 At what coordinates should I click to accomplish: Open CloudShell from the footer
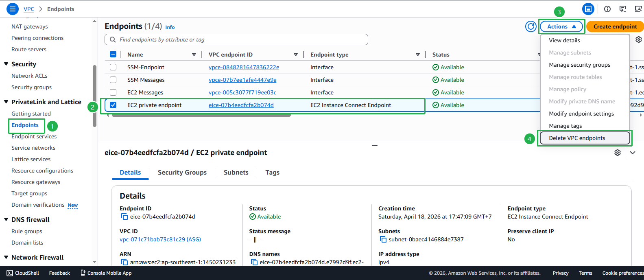click(23, 273)
